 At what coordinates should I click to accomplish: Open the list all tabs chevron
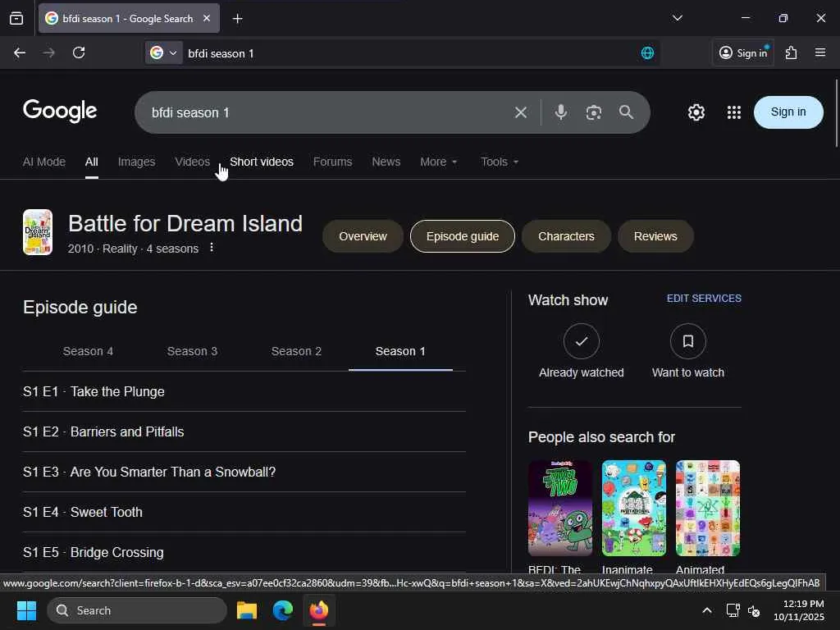[677, 18]
